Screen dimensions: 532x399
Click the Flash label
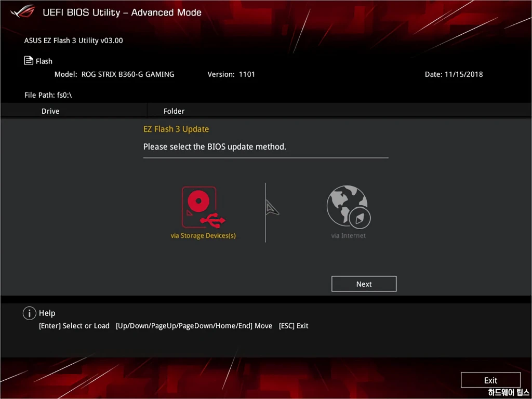point(44,61)
